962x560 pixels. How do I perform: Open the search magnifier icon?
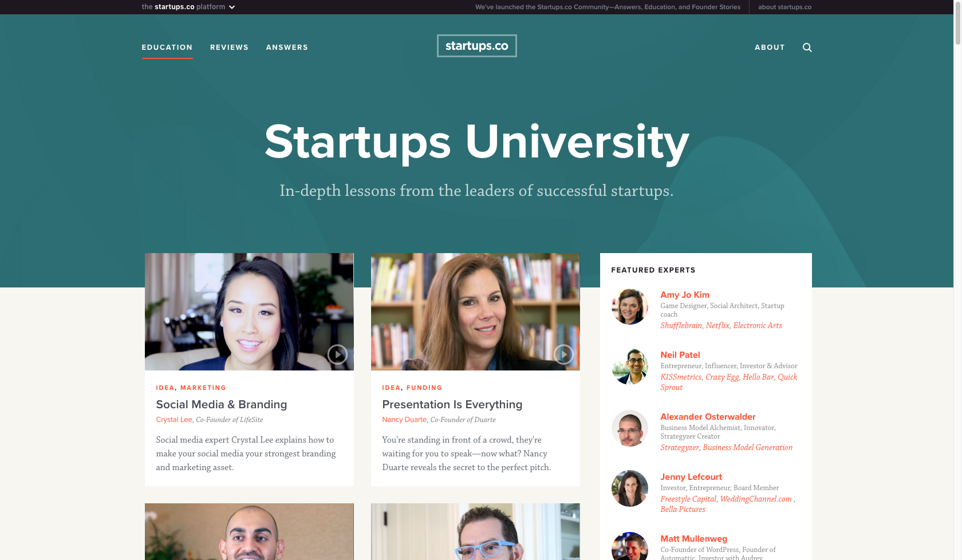click(x=807, y=48)
